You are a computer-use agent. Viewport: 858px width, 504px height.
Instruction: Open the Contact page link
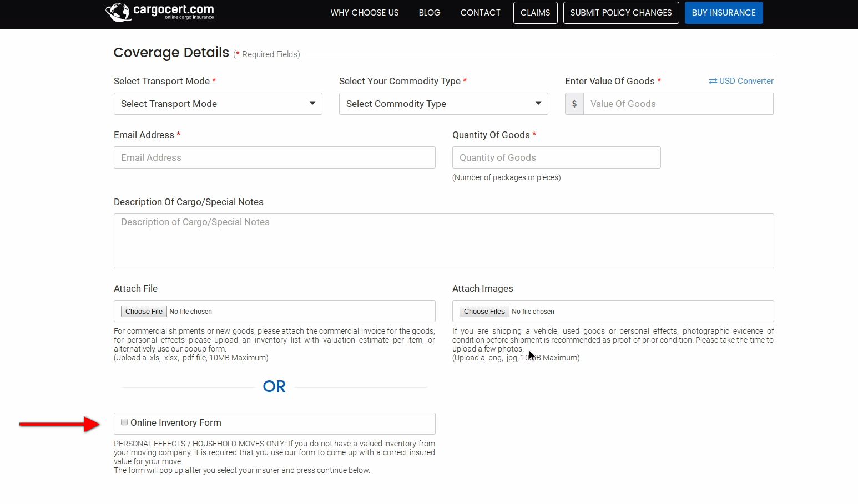480,13
